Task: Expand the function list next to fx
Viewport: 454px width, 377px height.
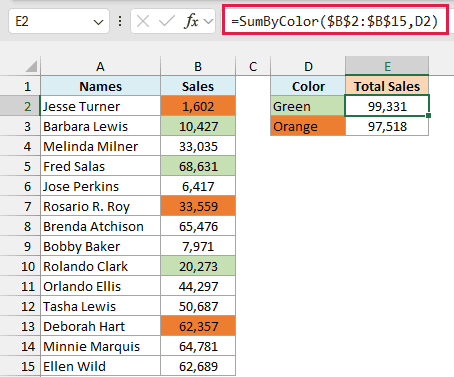Action: (209, 22)
